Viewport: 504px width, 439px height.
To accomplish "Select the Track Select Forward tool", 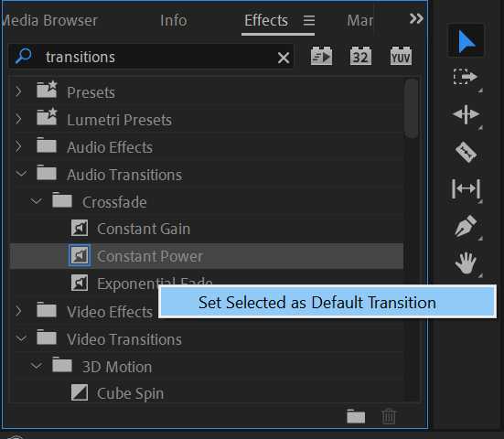I will 466,77.
